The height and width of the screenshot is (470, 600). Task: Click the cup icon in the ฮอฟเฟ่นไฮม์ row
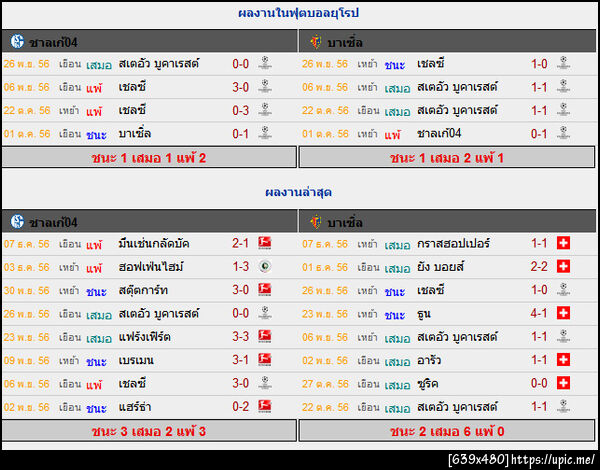point(264,266)
